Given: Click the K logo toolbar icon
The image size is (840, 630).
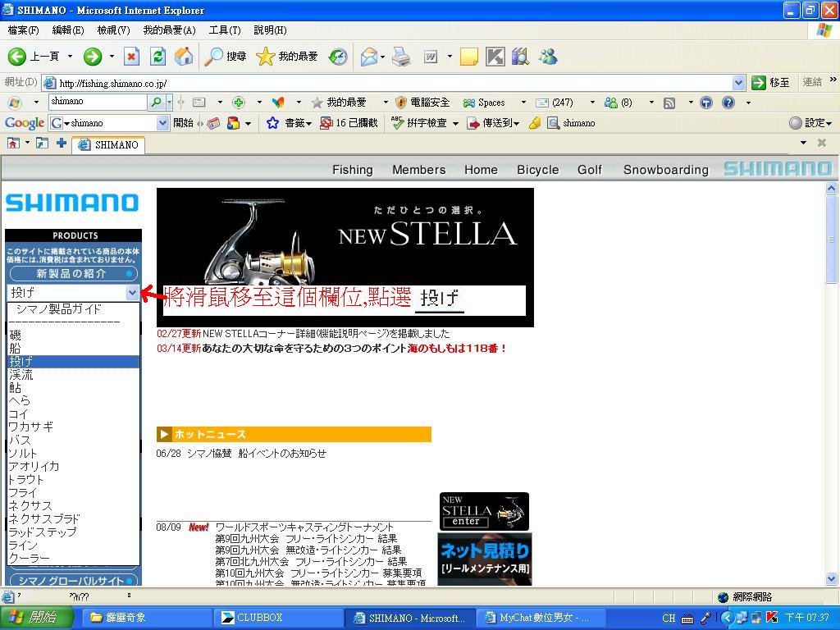Looking at the screenshot, I should 495,57.
